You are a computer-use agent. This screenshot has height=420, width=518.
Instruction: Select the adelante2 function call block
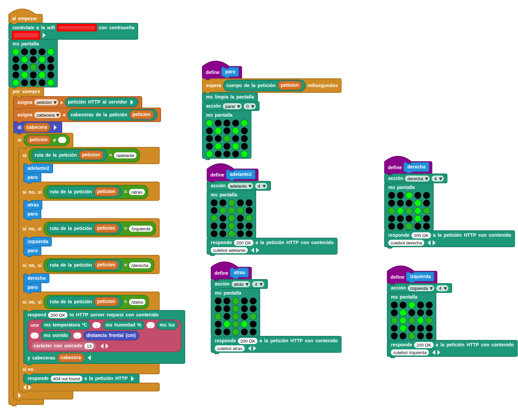(38, 168)
